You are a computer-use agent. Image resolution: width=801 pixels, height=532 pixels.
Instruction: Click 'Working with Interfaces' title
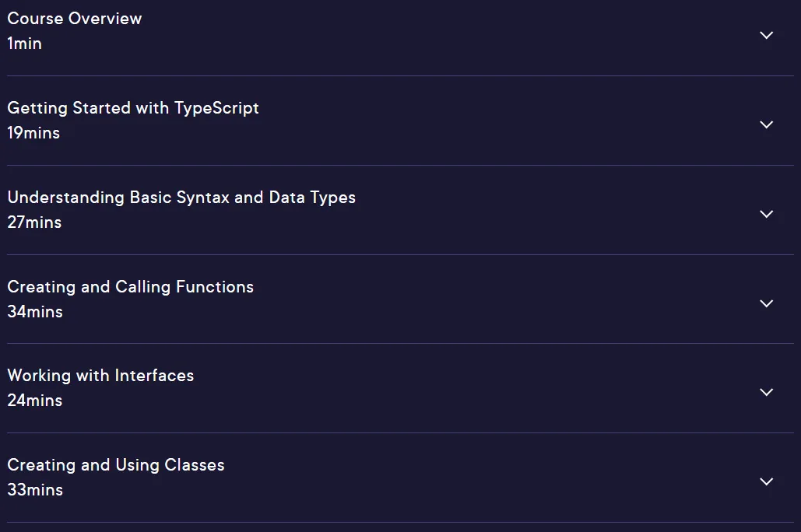click(x=100, y=376)
